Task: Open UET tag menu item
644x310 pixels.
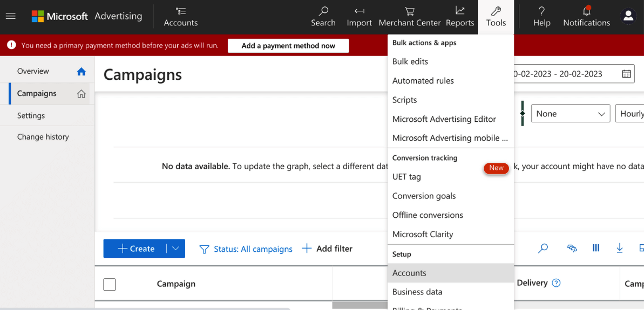Action: tap(451, 177)
